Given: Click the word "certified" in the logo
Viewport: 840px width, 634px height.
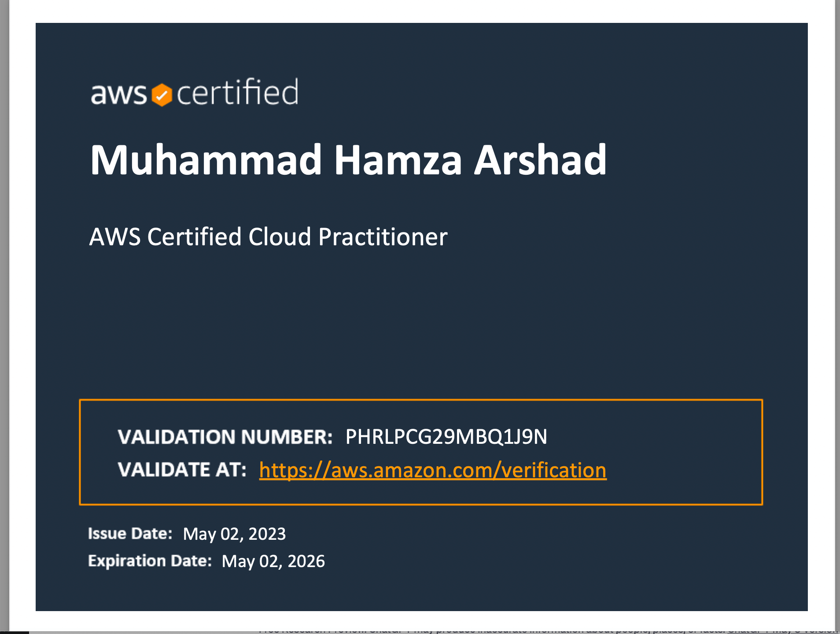Looking at the screenshot, I should pyautogui.click(x=238, y=92).
